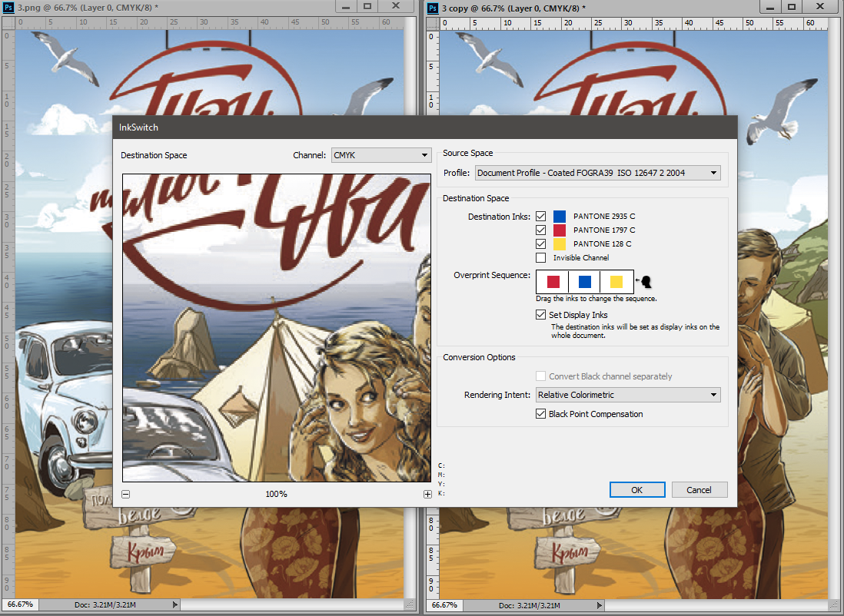Uncheck the PANTONE 2935 C ink checkbox
The width and height of the screenshot is (844, 616).
tap(541, 217)
